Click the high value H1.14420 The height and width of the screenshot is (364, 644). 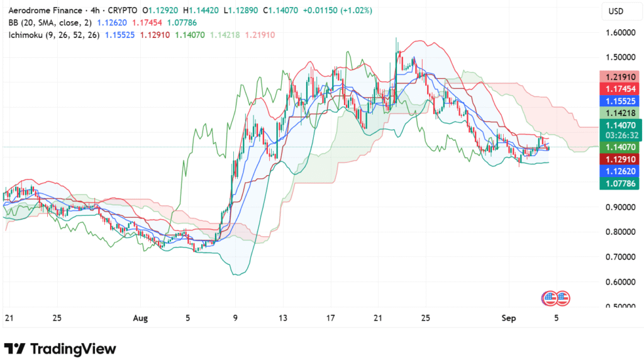[201, 11]
